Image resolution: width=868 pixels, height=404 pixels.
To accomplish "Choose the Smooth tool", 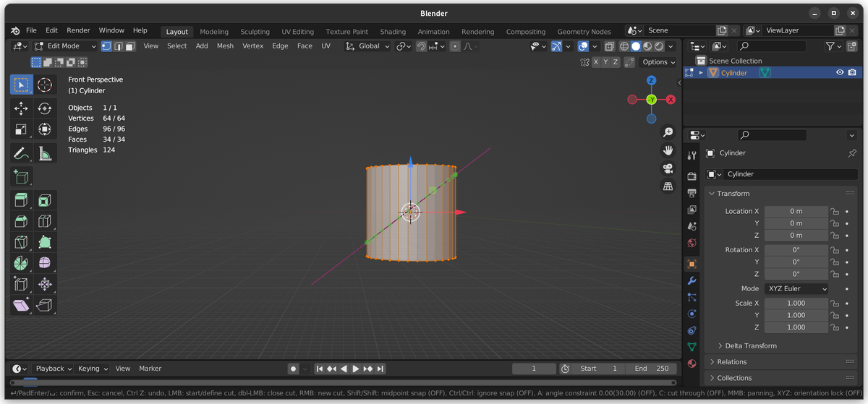I will pyautogui.click(x=45, y=263).
